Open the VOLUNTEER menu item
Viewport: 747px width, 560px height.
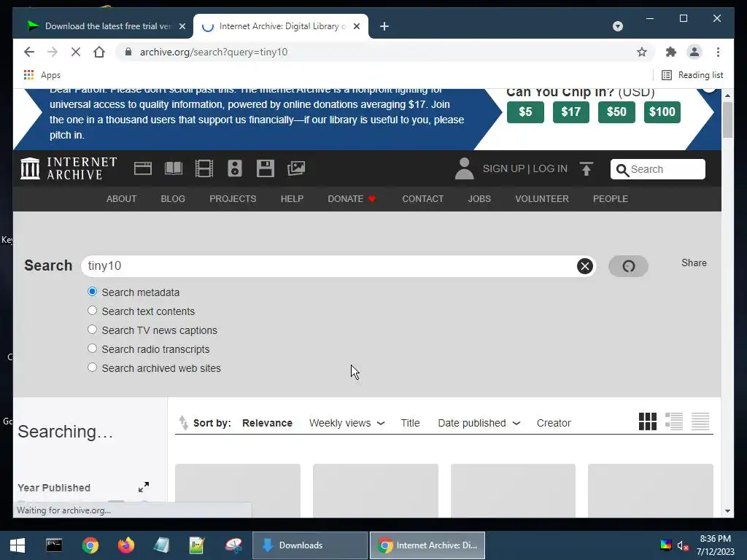click(x=542, y=198)
